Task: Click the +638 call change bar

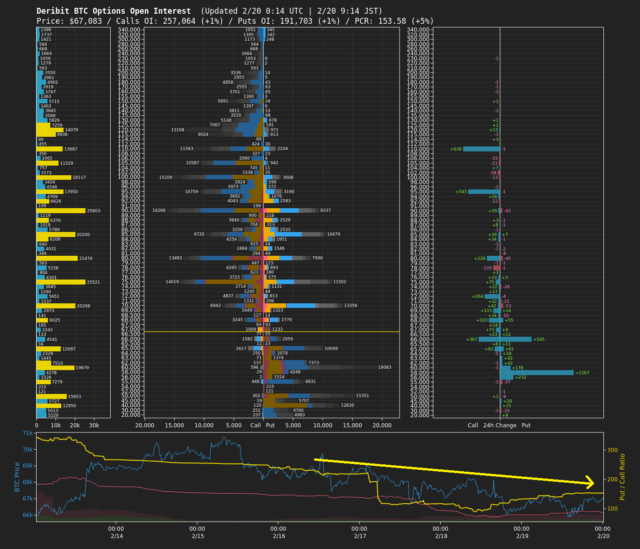Action: coord(482,149)
